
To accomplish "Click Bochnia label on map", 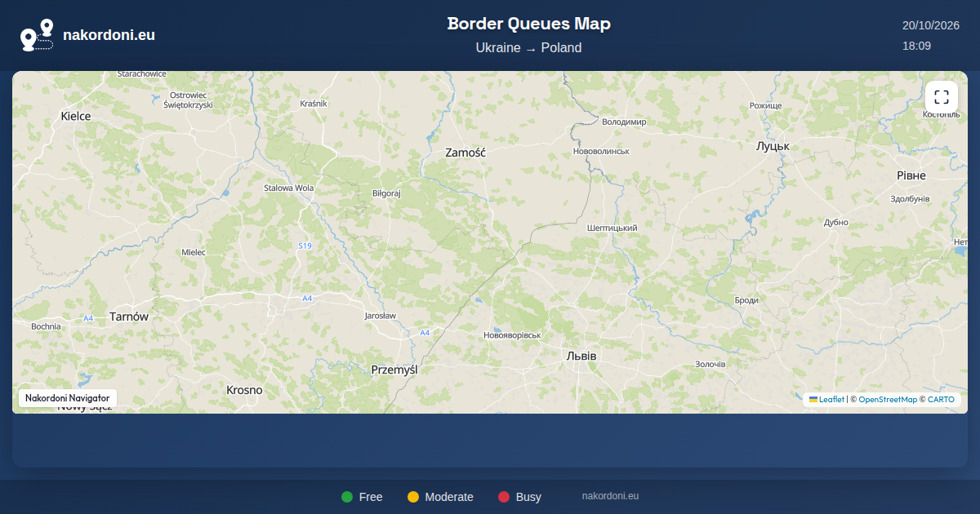I will (x=46, y=326).
